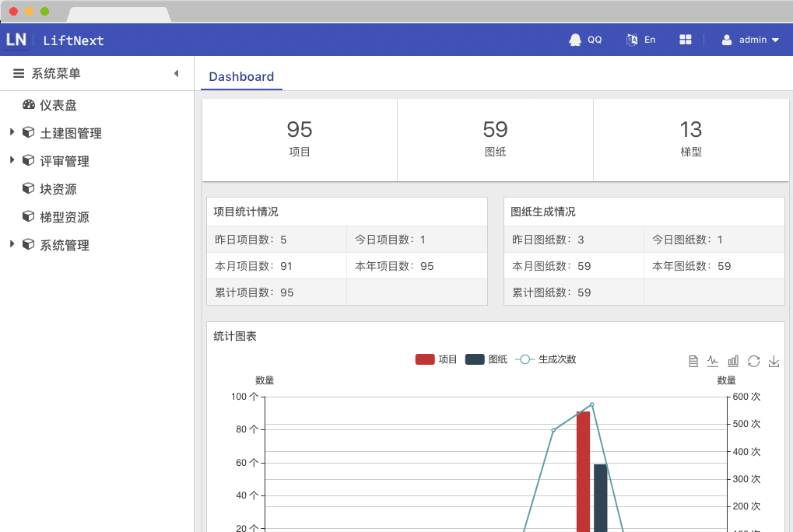Expand the 评审管理 tree node arrow

(x=12, y=160)
